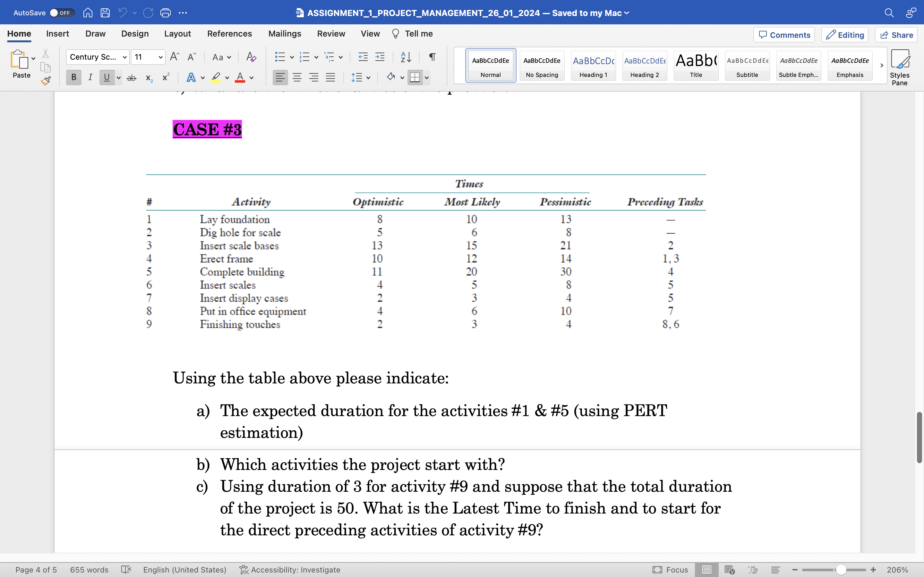The image size is (924, 577).
Task: Click the Increase Indent icon
Action: click(380, 56)
